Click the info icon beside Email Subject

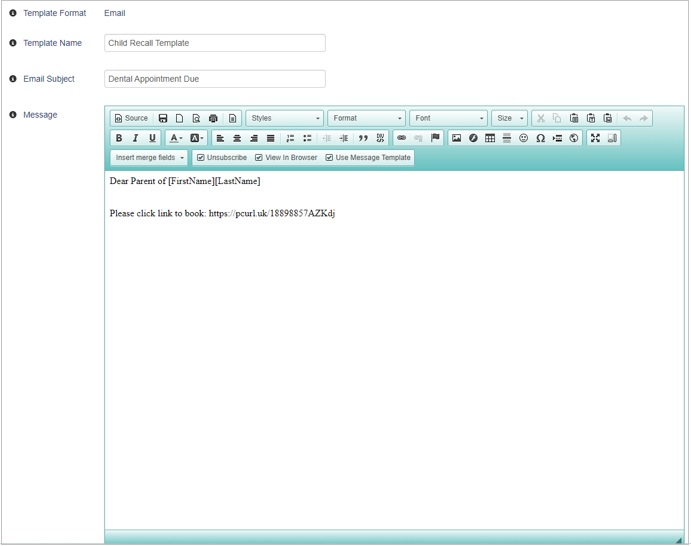(13, 78)
